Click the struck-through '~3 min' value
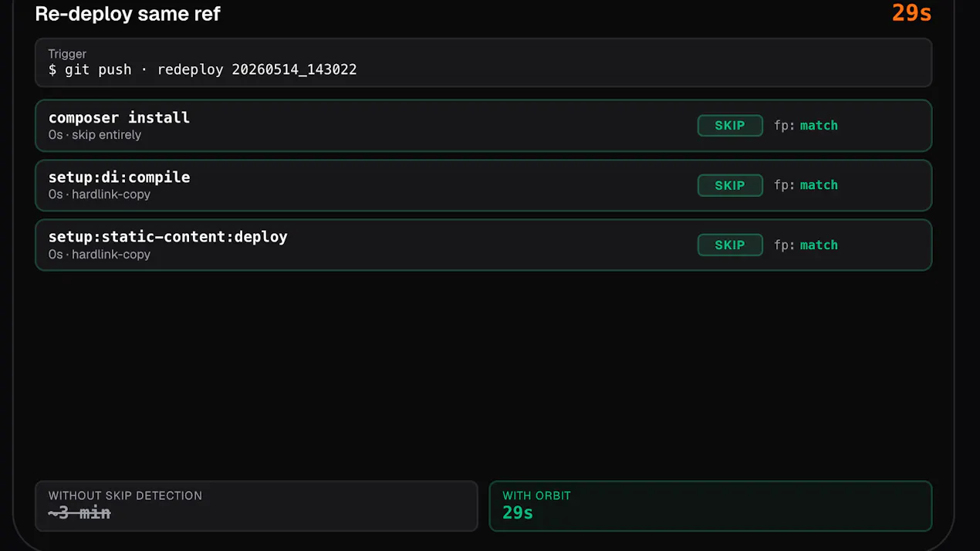Viewport: 980px width, 551px height. 79,512
